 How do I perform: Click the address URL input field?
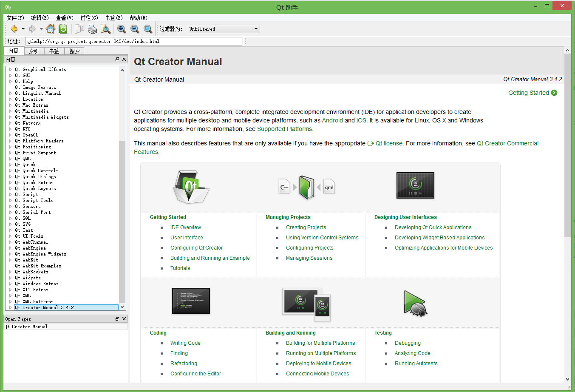(x=134, y=41)
